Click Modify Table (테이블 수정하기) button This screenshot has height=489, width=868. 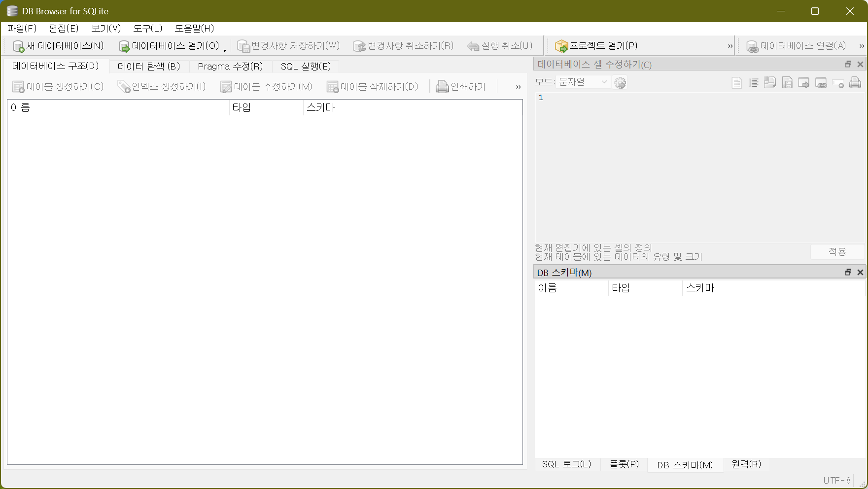pyautogui.click(x=266, y=87)
